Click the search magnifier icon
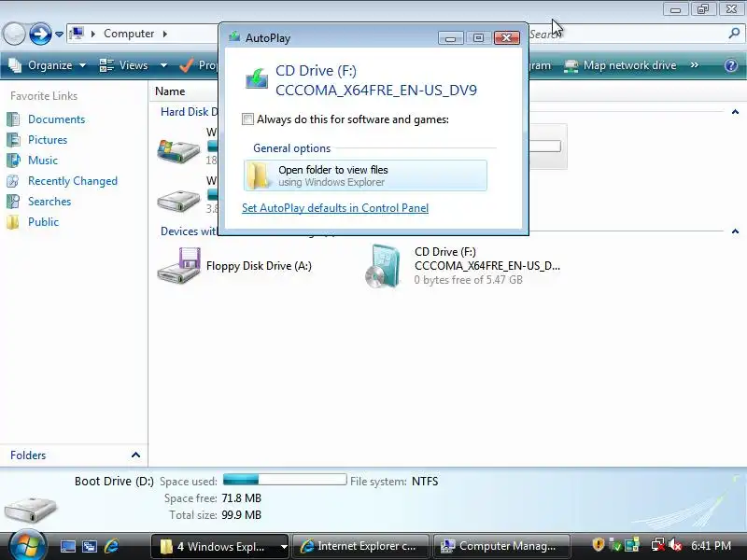This screenshot has height=560, width=747. click(x=734, y=34)
